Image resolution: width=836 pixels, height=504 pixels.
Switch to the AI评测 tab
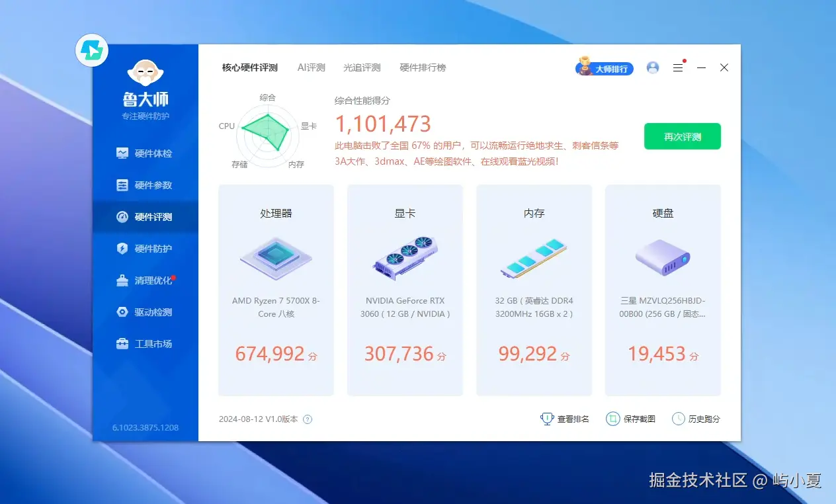click(x=312, y=67)
